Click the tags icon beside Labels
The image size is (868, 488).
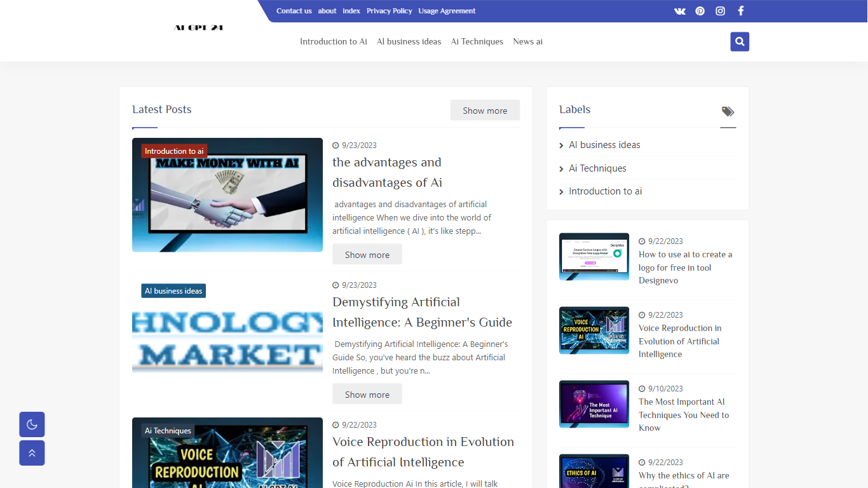click(x=728, y=112)
